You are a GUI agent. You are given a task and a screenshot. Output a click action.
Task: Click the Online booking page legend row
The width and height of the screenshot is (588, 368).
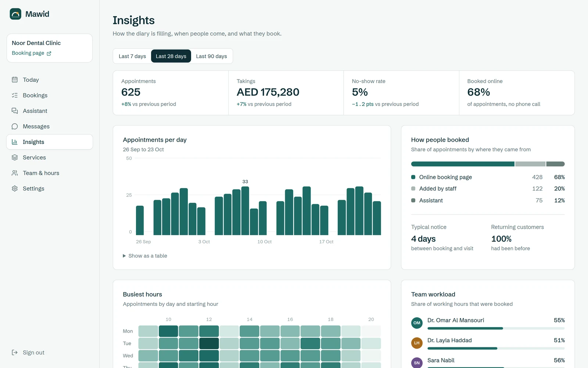(x=488, y=177)
